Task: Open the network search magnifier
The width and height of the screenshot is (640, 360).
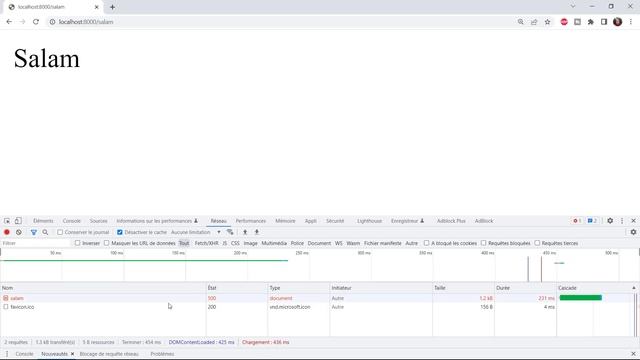Action: pos(45,232)
